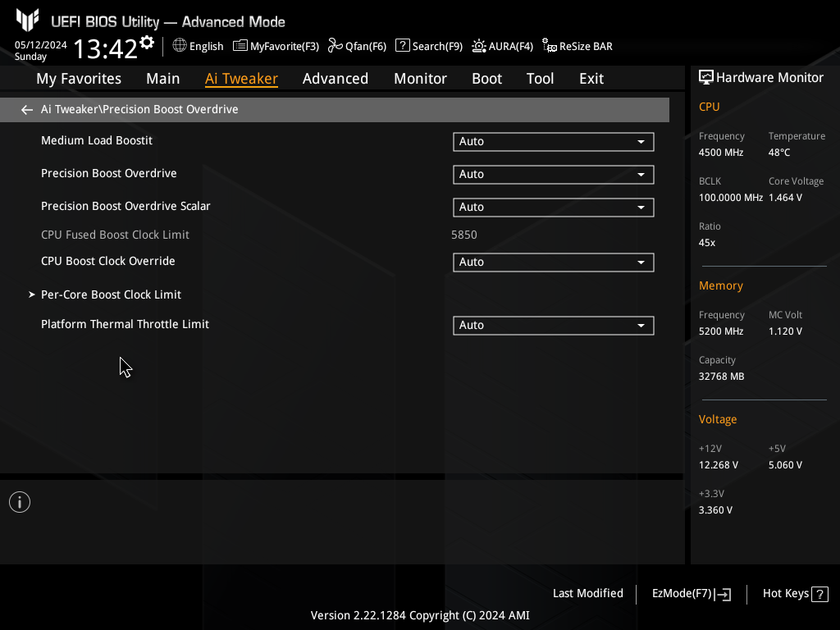Click Medium Load Boostit label
Viewport: 840px width, 630px height.
97,140
